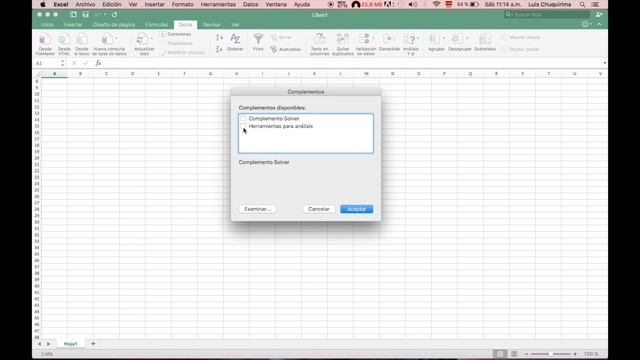
Task: Click the Avanzadas filter label
Action: (x=290, y=49)
